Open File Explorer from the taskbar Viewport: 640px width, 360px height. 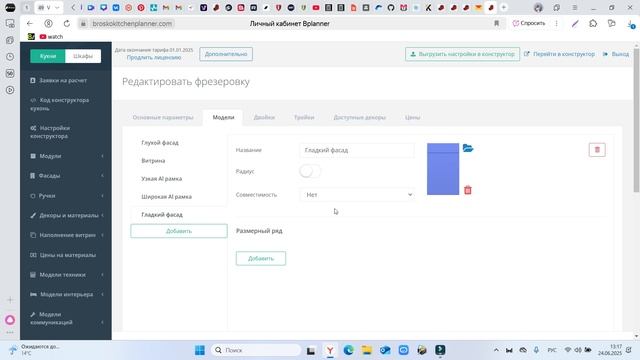coord(367,350)
